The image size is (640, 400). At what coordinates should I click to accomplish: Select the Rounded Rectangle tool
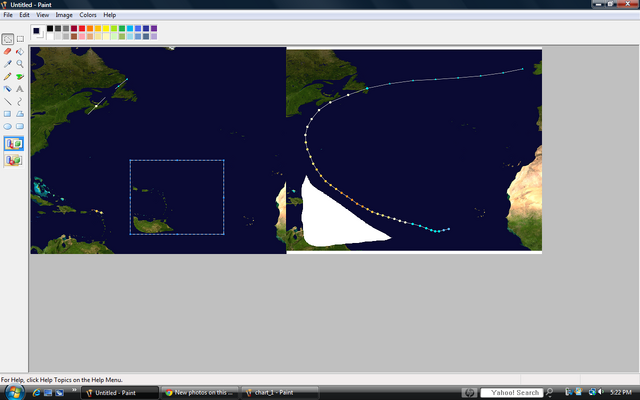click(20, 127)
